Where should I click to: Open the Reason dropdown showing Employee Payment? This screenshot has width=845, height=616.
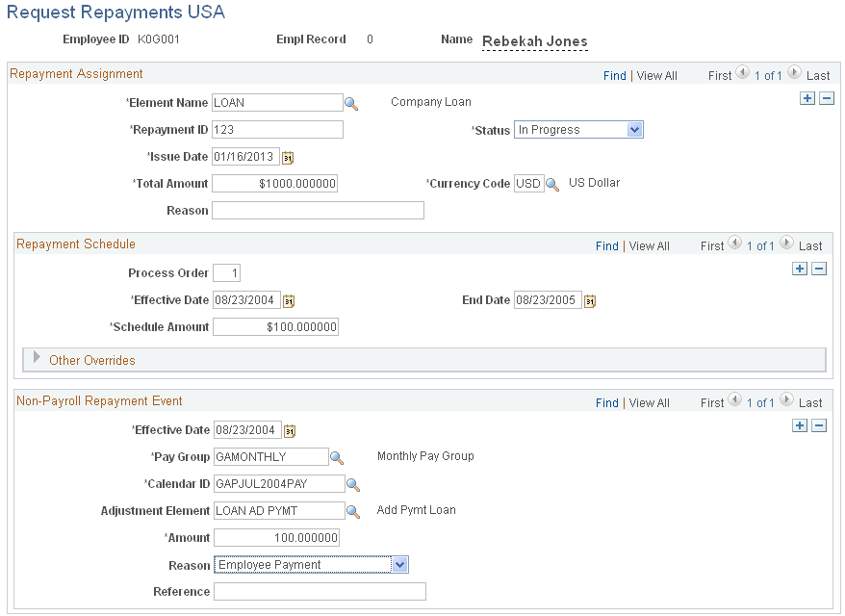pos(399,564)
